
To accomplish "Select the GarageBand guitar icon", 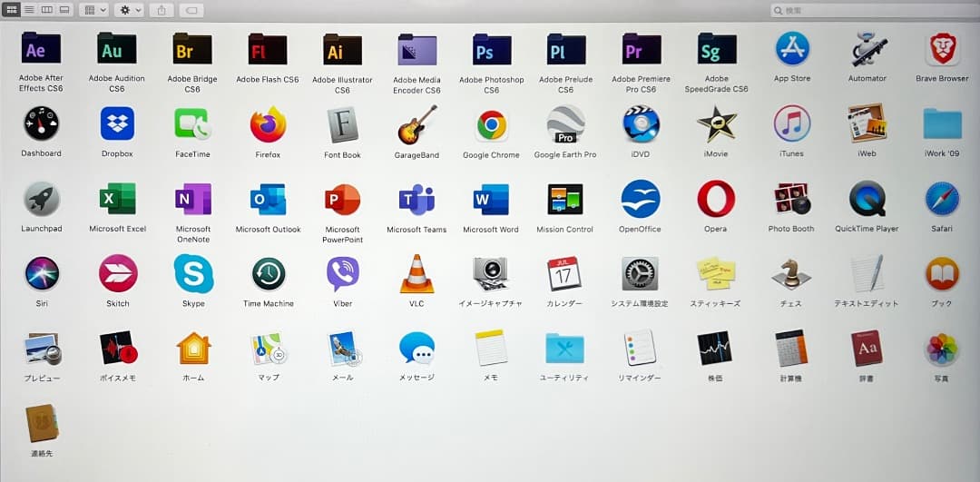I will point(416,124).
